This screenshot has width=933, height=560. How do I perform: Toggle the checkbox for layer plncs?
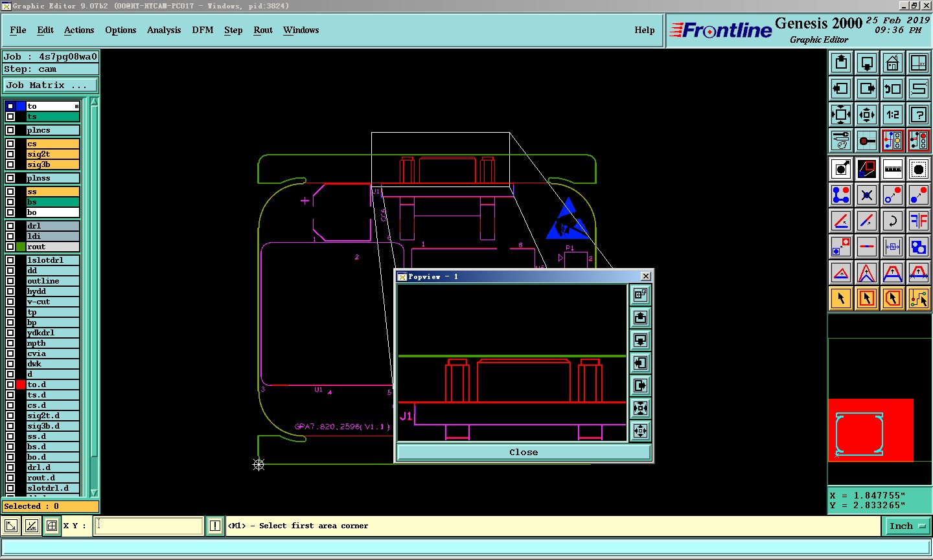(10, 130)
